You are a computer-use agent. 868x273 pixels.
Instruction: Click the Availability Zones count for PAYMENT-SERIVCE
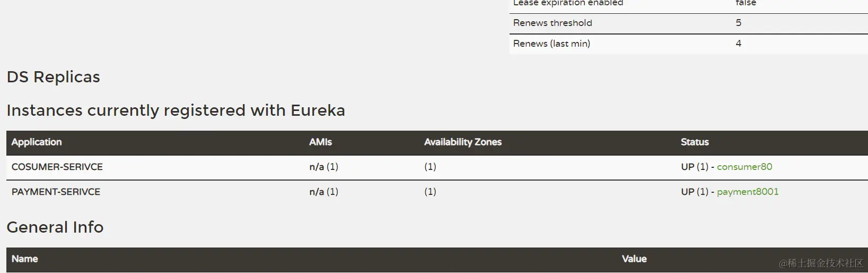point(430,192)
